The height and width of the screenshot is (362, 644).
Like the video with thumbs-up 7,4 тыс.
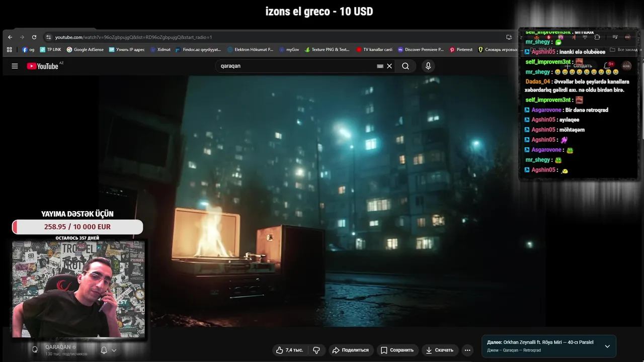289,350
